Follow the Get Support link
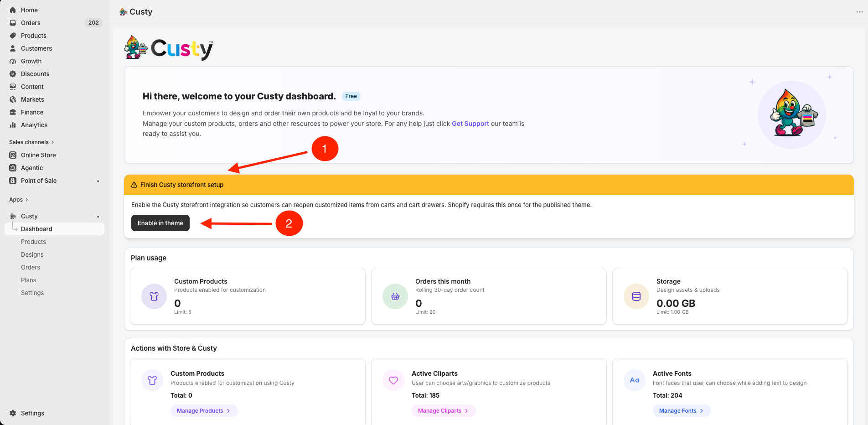 coord(470,124)
